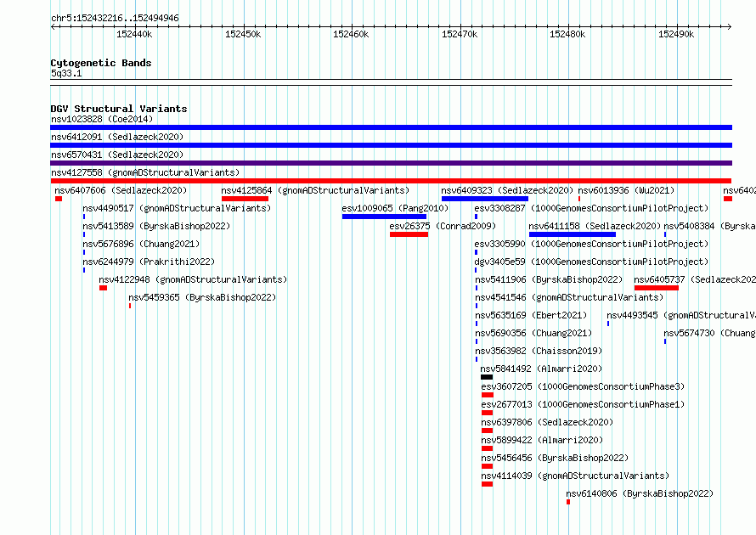Open nsv5899422 (Almarri2020) label
The width and height of the screenshot is (756, 535).
tap(542, 440)
